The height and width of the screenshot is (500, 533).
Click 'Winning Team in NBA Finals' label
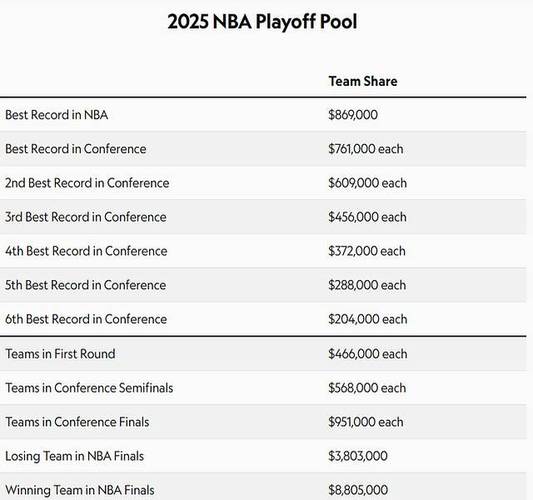coord(80,490)
